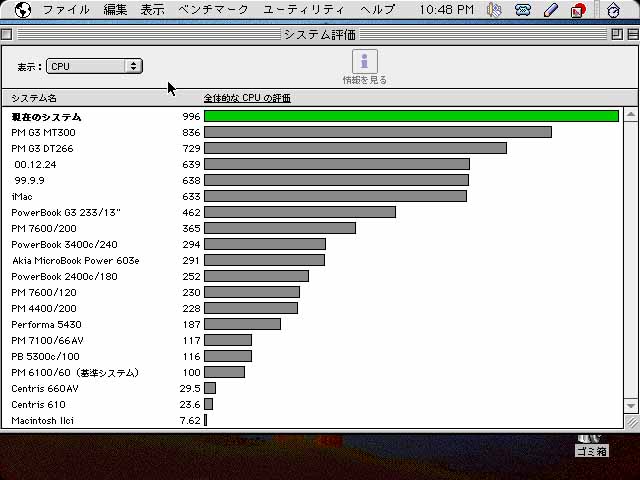
Task: Select the PM 4400/200 row
Action: coord(312,308)
